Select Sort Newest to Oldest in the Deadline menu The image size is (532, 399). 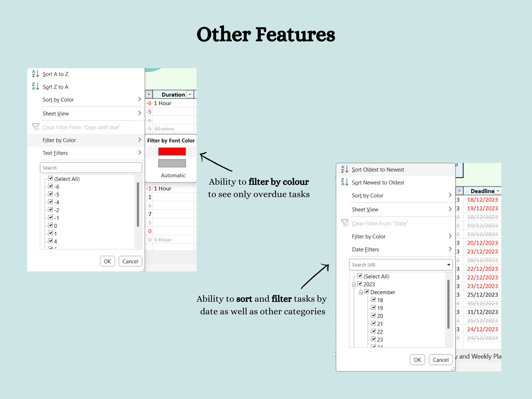(x=378, y=182)
